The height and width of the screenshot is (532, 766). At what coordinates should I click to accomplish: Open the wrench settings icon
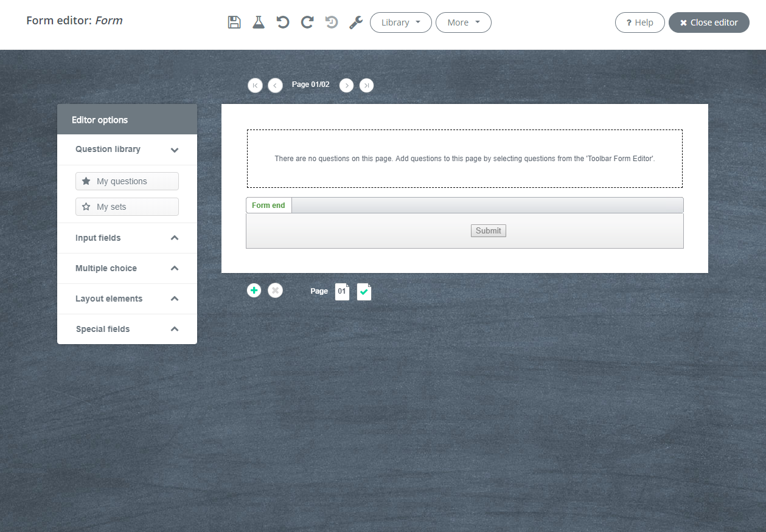[356, 22]
